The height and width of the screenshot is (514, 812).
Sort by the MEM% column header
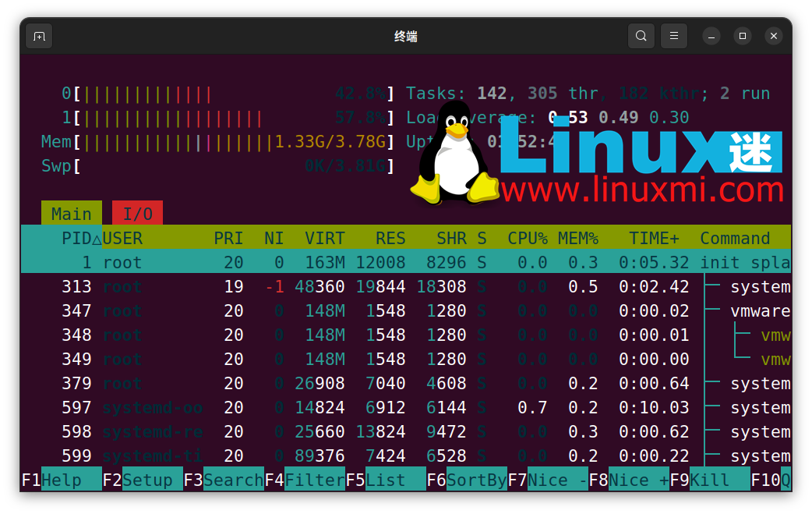578,239
